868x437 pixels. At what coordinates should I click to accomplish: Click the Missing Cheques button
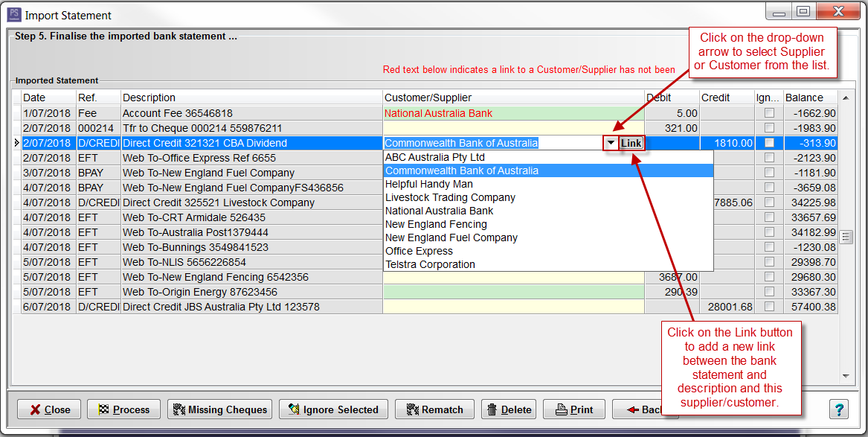[x=219, y=409]
